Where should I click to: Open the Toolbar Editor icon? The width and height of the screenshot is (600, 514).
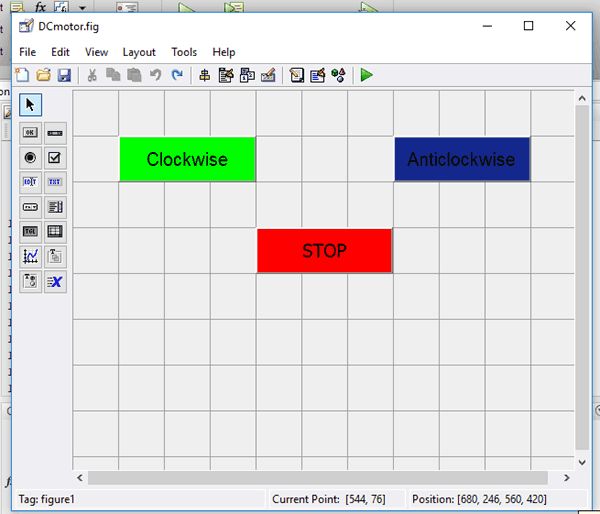[x=268, y=75]
